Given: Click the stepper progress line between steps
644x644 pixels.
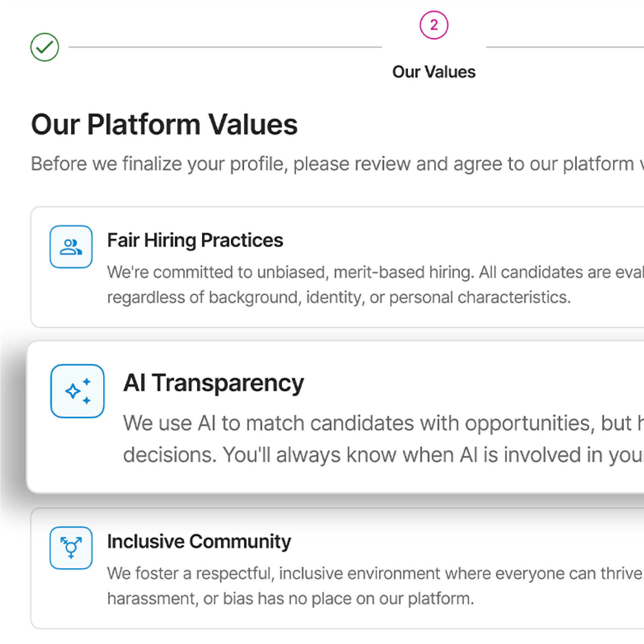Looking at the screenshot, I should 225,47.
